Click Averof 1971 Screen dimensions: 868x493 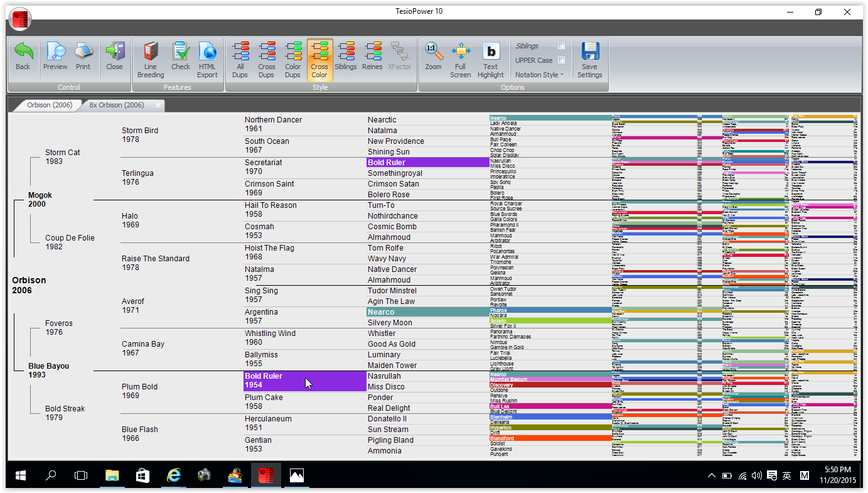click(x=133, y=306)
